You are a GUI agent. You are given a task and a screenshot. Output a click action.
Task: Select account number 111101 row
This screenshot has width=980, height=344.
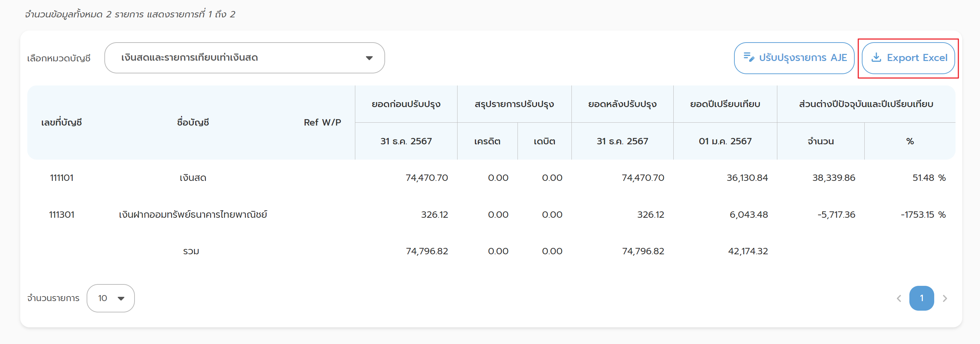click(62, 178)
